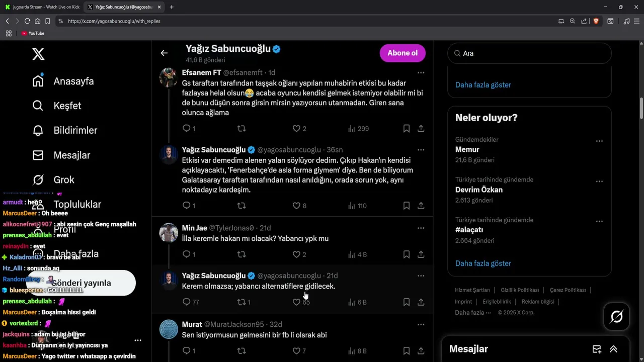The height and width of the screenshot is (362, 644).
Task: Like the 'Kerem olmazsa' reply
Action: 296,302
